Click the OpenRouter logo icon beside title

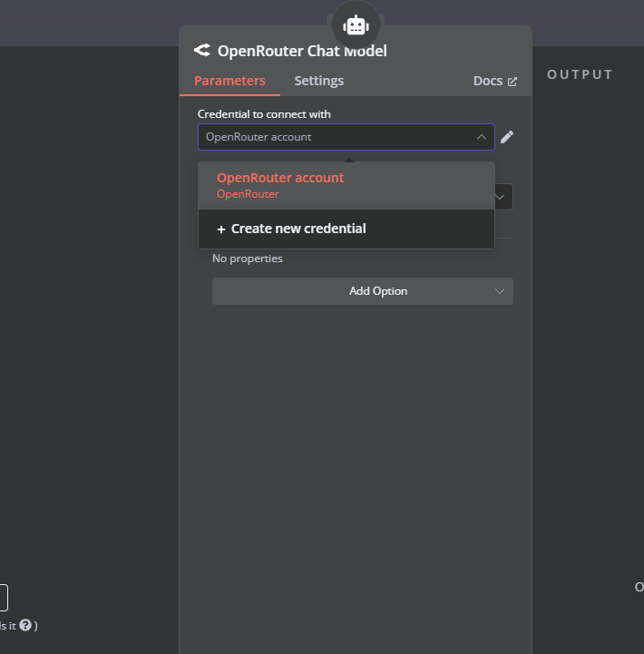click(x=202, y=51)
